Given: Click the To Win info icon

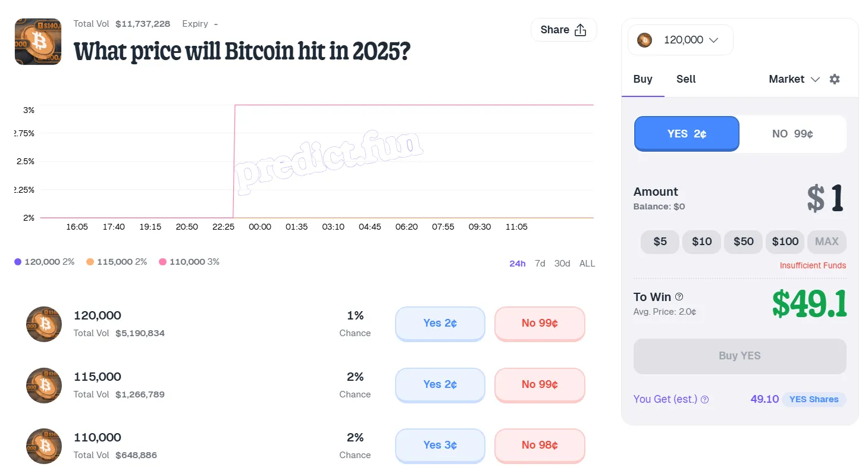Looking at the screenshot, I should pyautogui.click(x=679, y=297).
